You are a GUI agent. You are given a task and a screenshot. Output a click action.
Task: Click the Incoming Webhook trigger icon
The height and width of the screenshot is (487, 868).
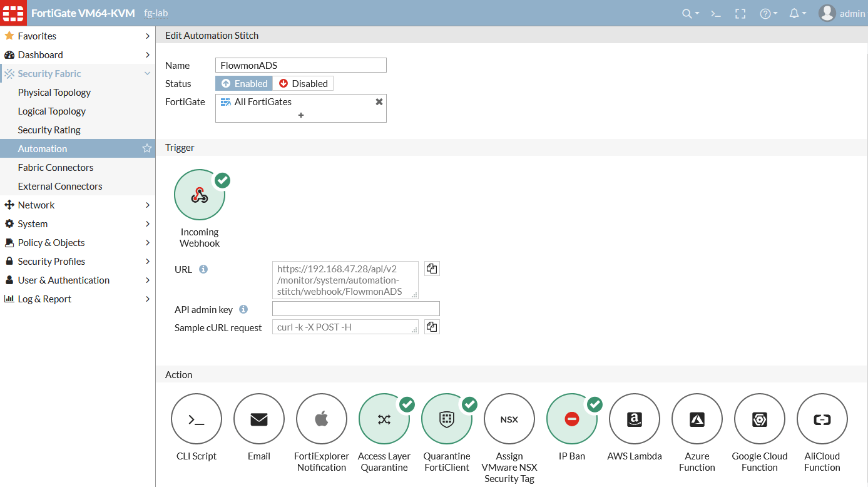pyautogui.click(x=200, y=195)
